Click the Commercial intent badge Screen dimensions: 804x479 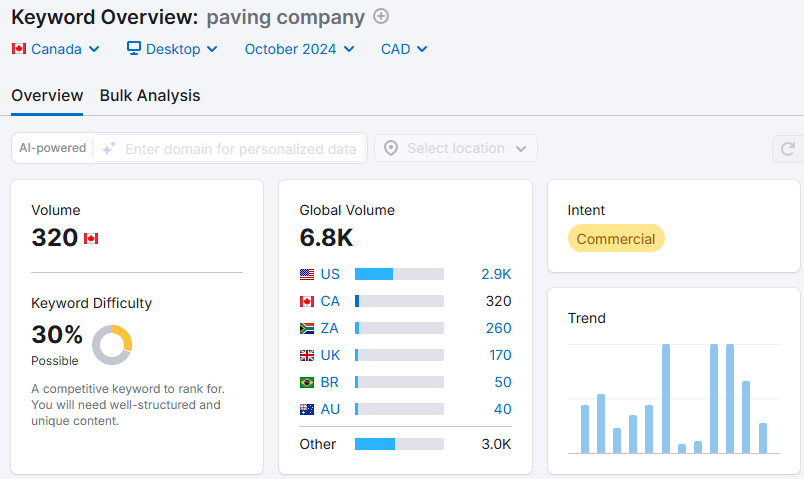[616, 238]
